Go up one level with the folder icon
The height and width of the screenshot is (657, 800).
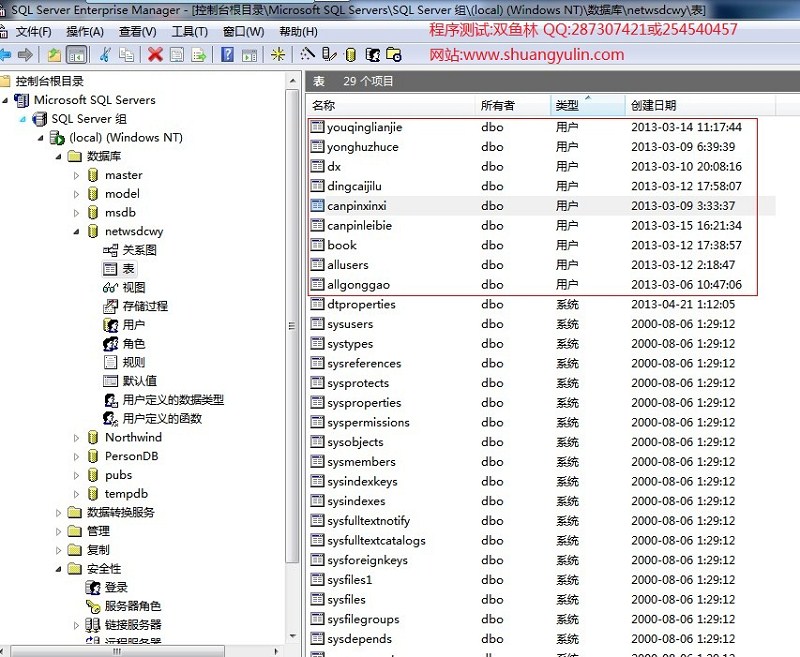[x=54, y=55]
